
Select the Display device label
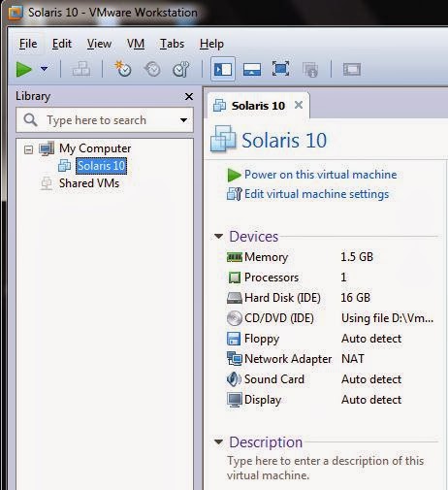(x=263, y=400)
